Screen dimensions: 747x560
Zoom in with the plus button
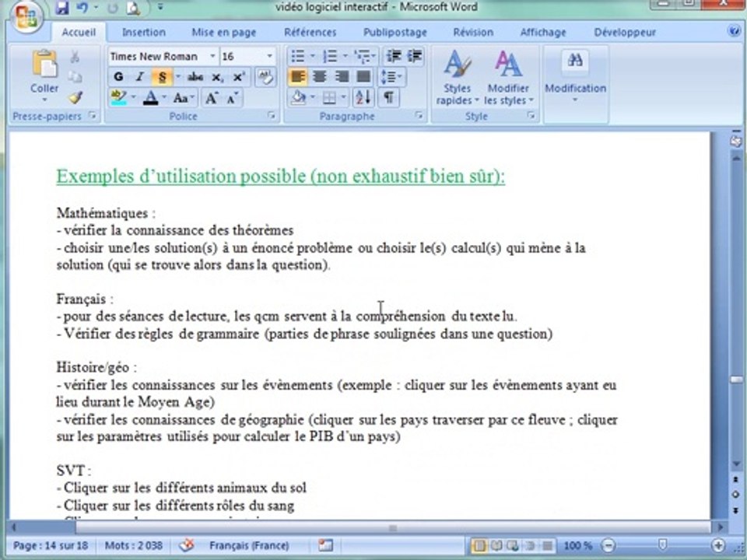[x=718, y=545]
